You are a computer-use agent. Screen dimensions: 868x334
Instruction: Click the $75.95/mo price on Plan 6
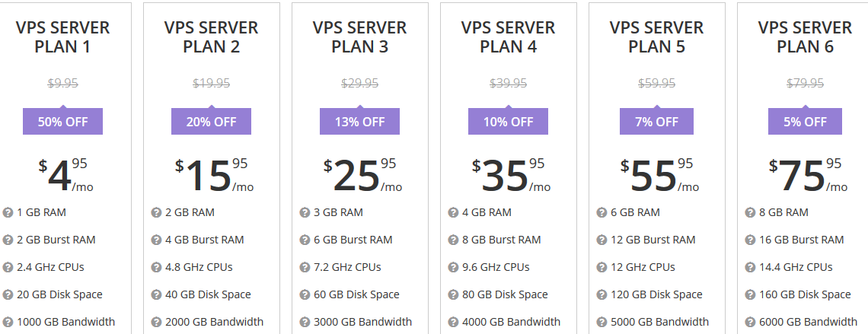click(x=808, y=175)
